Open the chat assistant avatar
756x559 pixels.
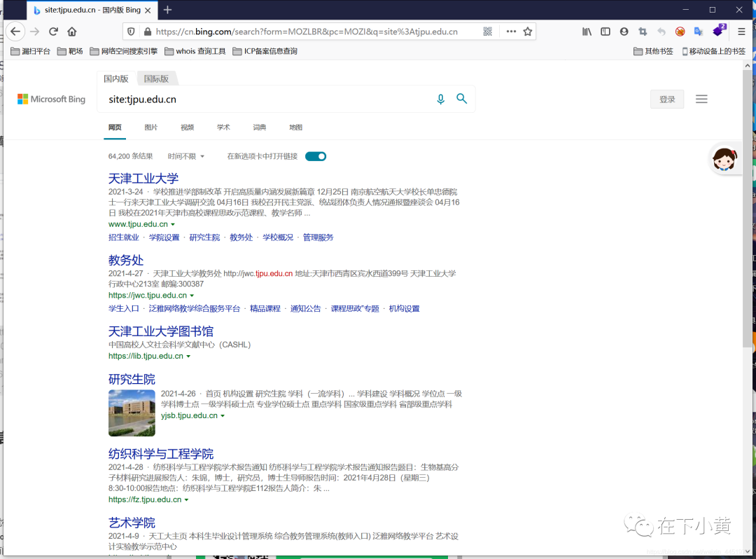coord(724,159)
